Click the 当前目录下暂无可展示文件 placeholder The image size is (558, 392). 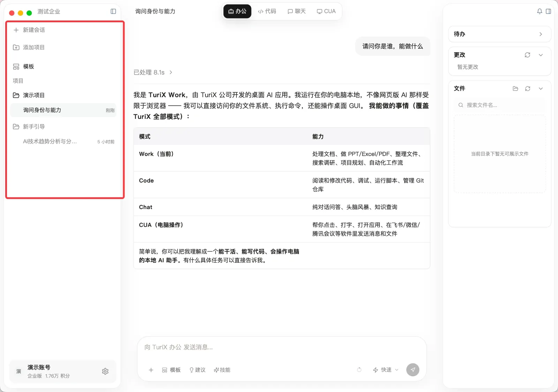pos(500,154)
